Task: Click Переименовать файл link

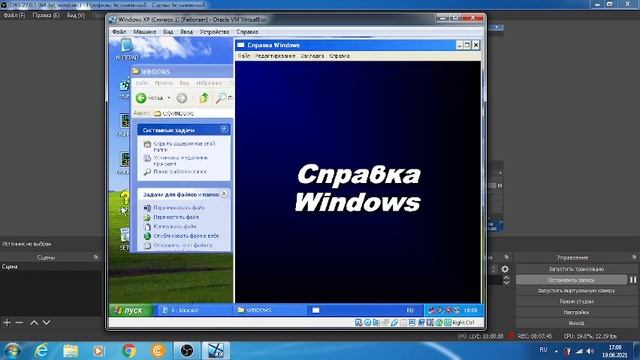Action: tap(179, 208)
